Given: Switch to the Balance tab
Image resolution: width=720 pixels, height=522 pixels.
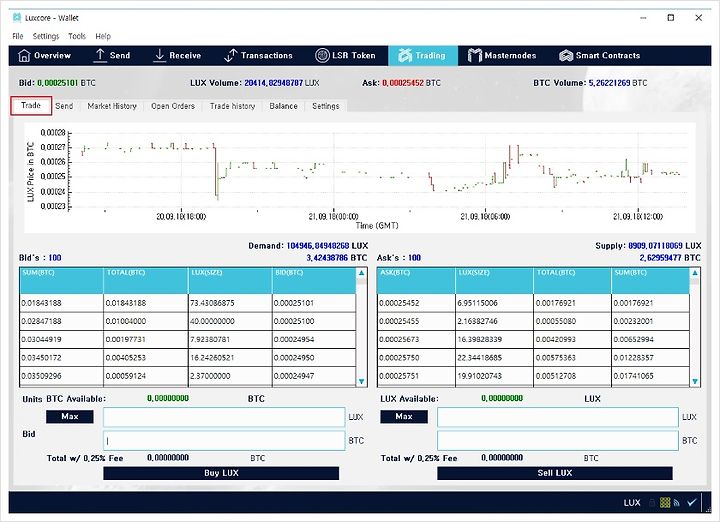Looking at the screenshot, I should click(283, 106).
